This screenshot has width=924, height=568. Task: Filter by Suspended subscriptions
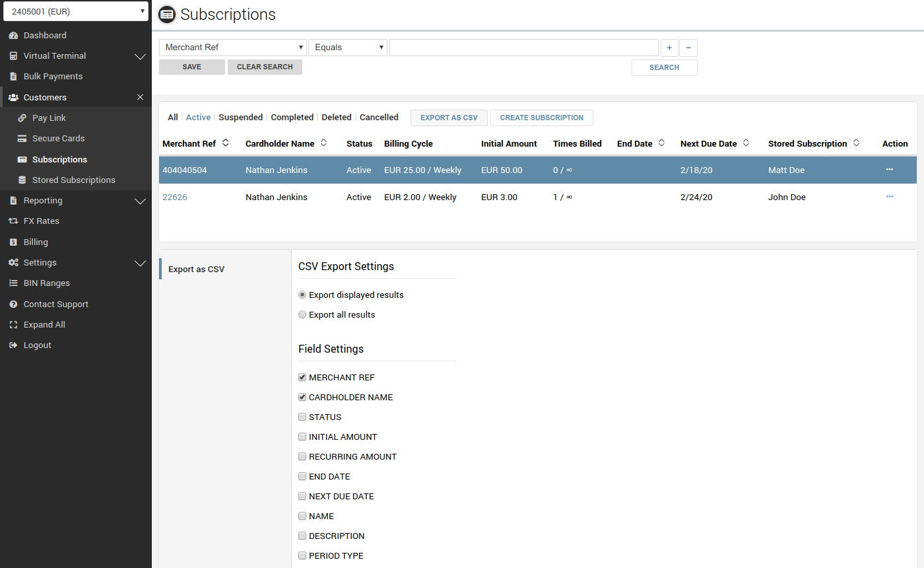[x=241, y=118]
